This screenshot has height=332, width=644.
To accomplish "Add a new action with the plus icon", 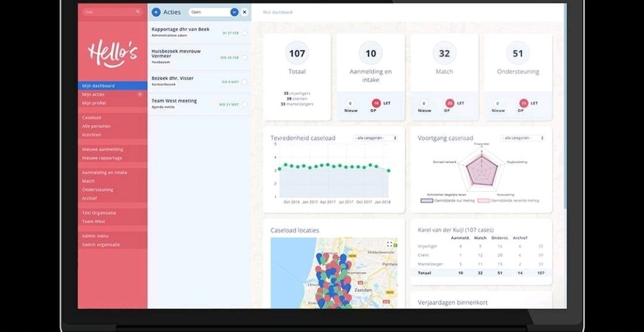I will (x=156, y=13).
